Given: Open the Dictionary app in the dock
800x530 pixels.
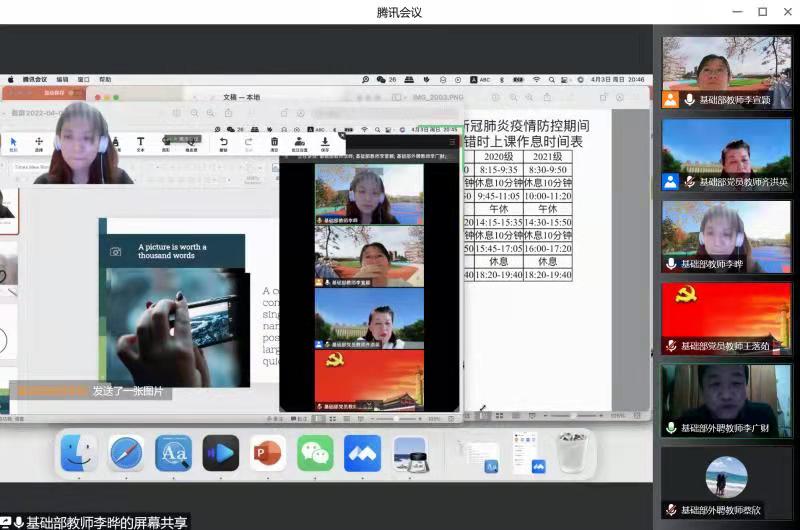Looking at the screenshot, I should coord(173,453).
